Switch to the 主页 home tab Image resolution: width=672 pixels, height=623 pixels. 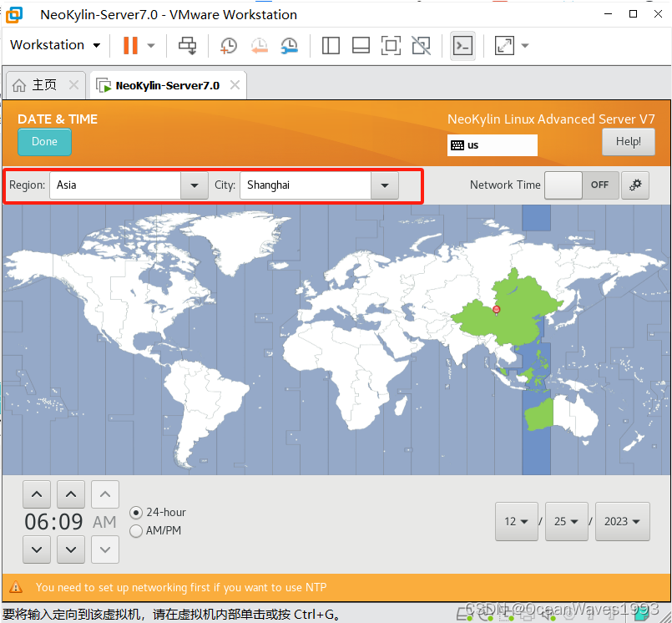[x=44, y=85]
